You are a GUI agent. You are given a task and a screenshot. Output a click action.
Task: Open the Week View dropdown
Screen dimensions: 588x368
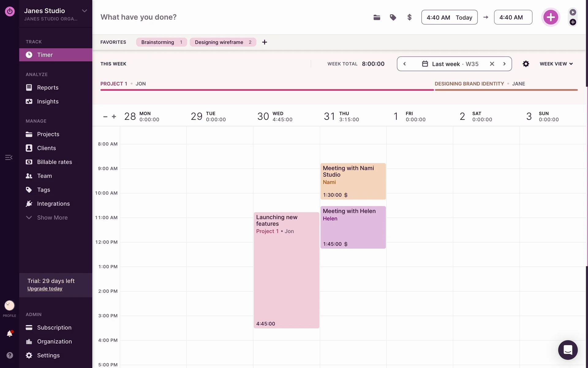point(556,64)
